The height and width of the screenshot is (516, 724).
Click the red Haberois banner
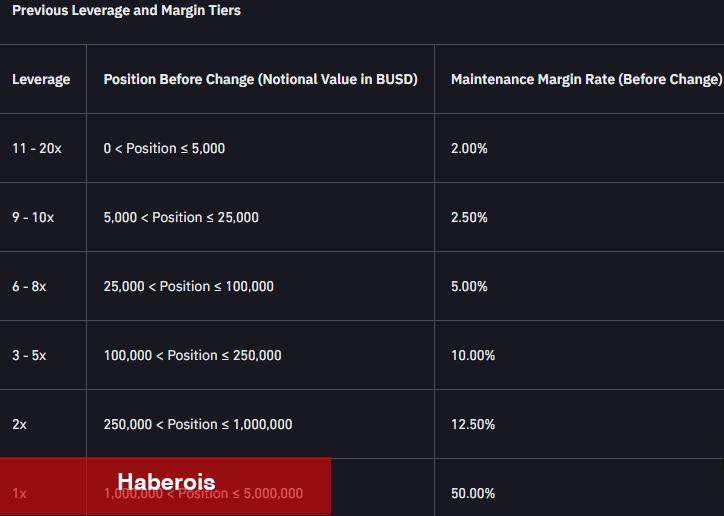click(165, 486)
